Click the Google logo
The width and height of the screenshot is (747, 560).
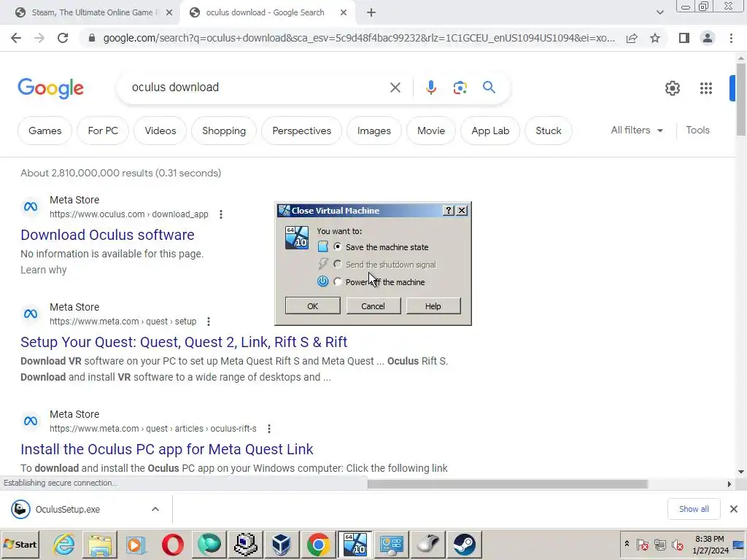click(50, 88)
